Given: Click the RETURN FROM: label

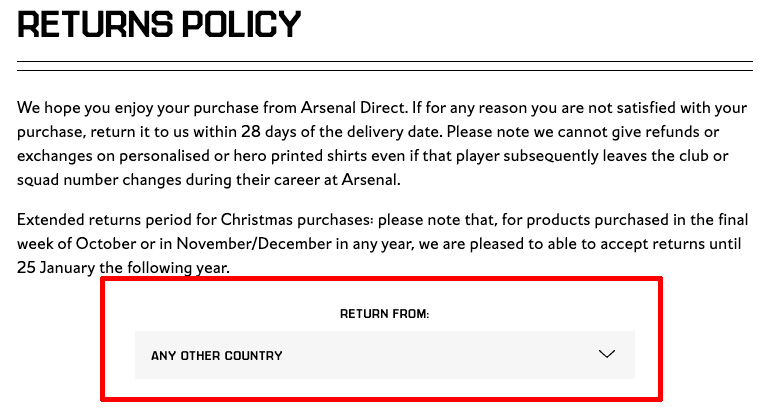Looking at the screenshot, I should click(385, 314).
